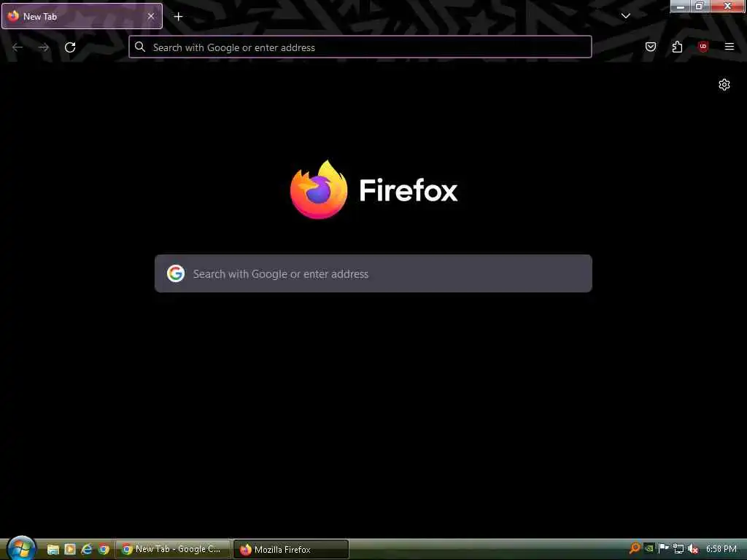Screen dimensions: 747x560
Task: Open the Firefox hamburger application menu
Action: (729, 47)
